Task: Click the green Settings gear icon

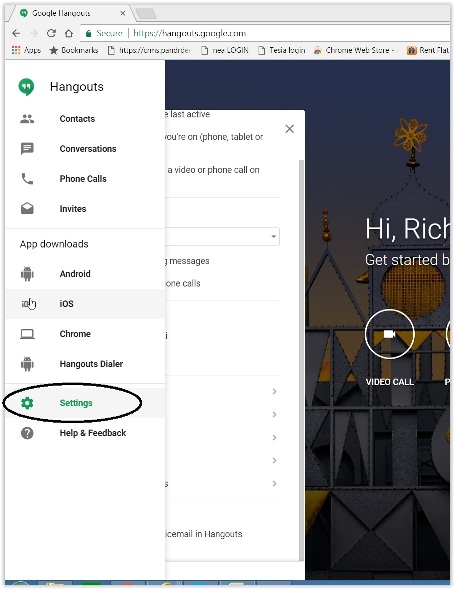Action: pyautogui.click(x=27, y=403)
